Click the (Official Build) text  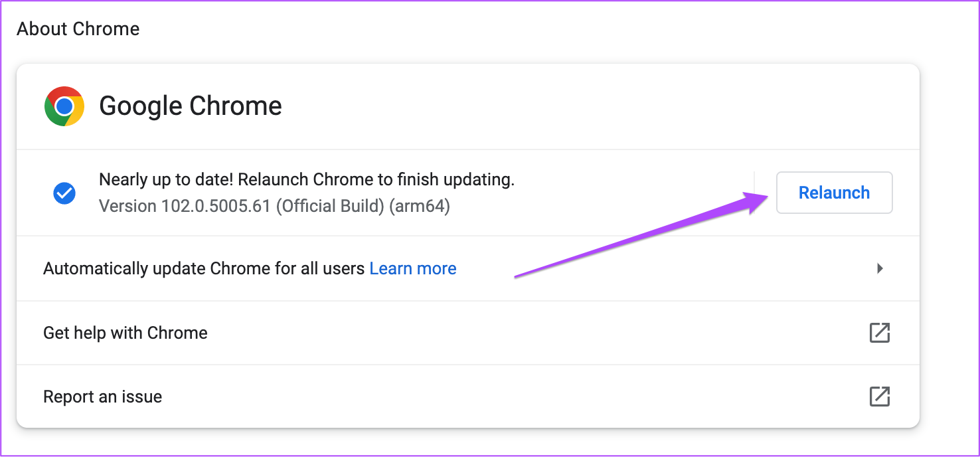pyautogui.click(x=330, y=207)
